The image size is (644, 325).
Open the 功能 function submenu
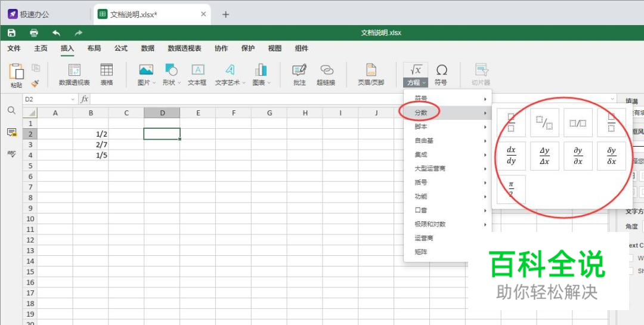(x=447, y=196)
